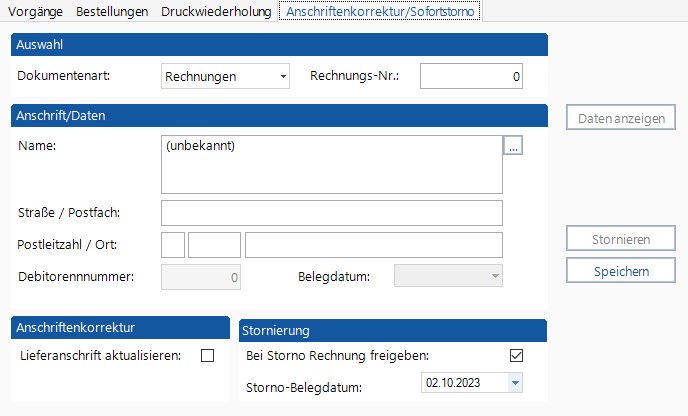Screen dimensions: 688x416
Task: Click the Straße / Postfach field
Action: click(x=331, y=213)
